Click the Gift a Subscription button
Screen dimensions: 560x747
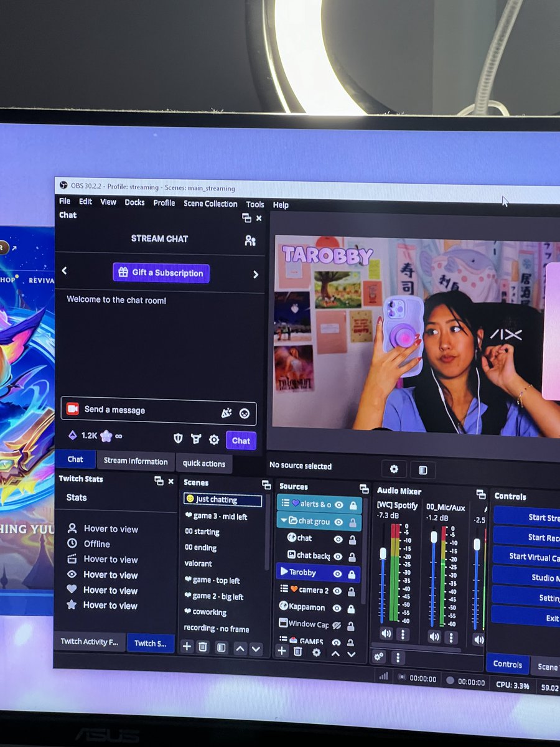pyautogui.click(x=161, y=273)
